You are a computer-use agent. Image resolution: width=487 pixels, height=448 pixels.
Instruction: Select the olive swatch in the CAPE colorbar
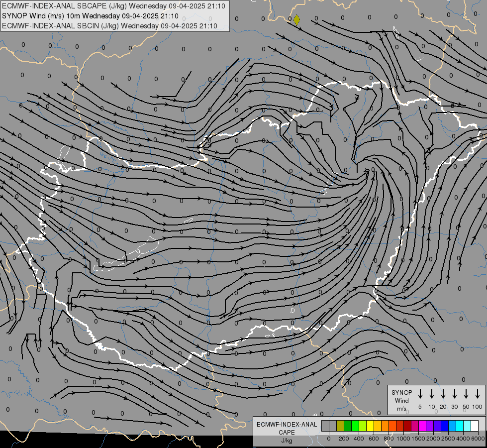340,426
